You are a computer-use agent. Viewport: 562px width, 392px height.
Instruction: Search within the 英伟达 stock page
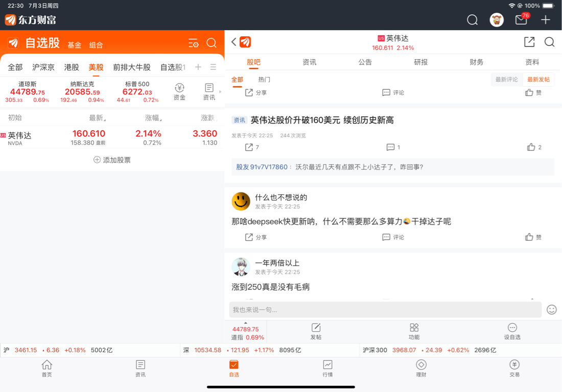click(549, 42)
